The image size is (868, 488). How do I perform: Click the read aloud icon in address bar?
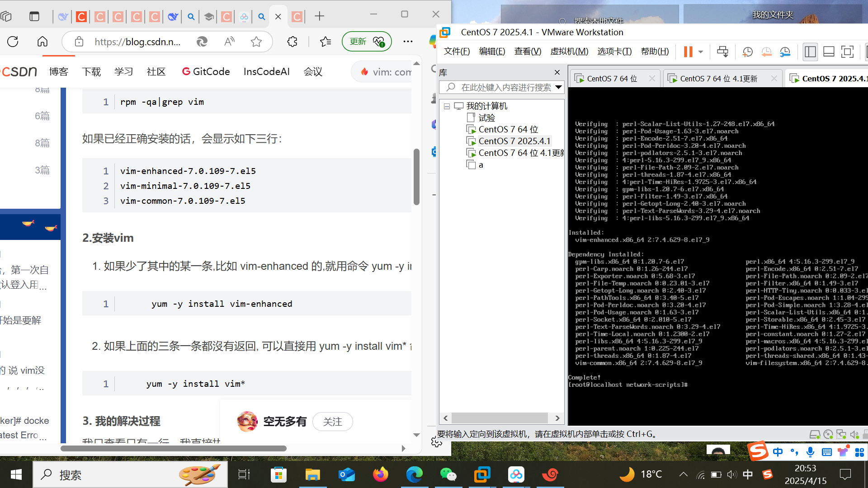pos(230,42)
